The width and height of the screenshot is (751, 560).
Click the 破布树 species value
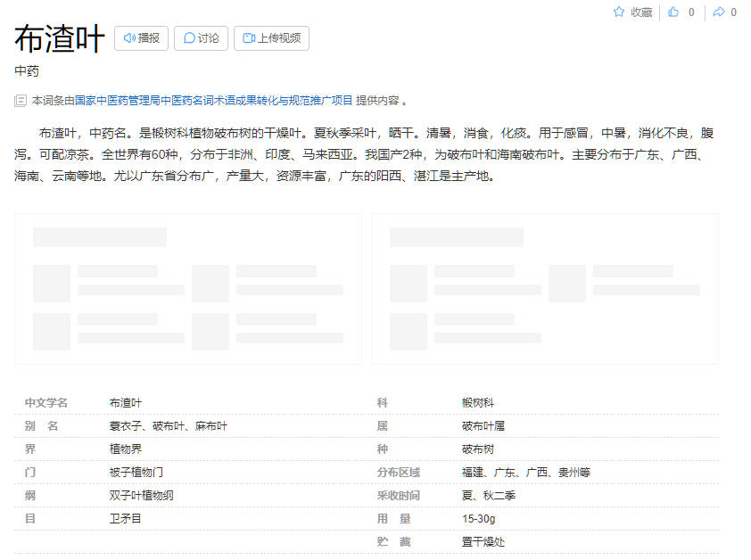478,449
